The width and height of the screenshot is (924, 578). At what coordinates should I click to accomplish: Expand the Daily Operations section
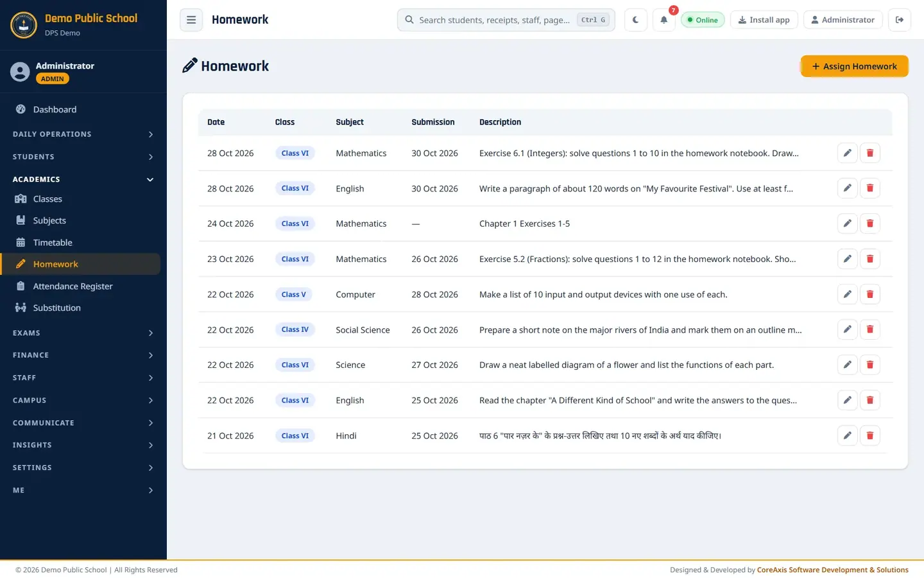[83, 134]
